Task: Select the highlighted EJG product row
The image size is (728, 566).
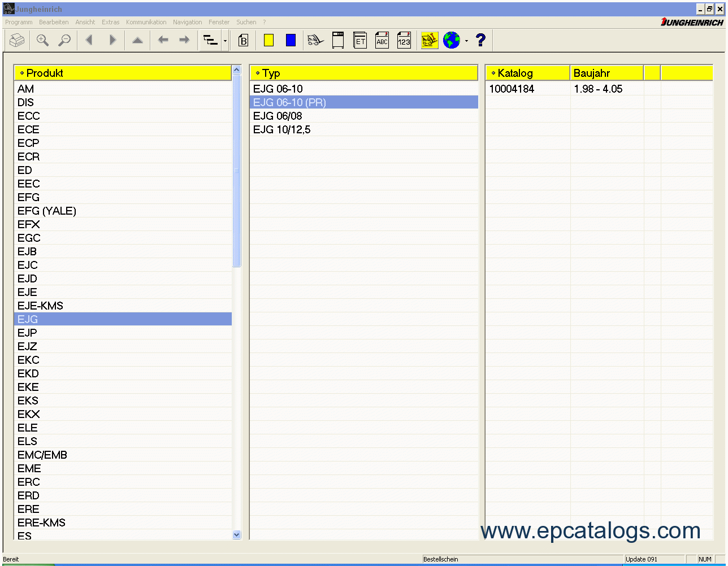Action: click(x=123, y=319)
